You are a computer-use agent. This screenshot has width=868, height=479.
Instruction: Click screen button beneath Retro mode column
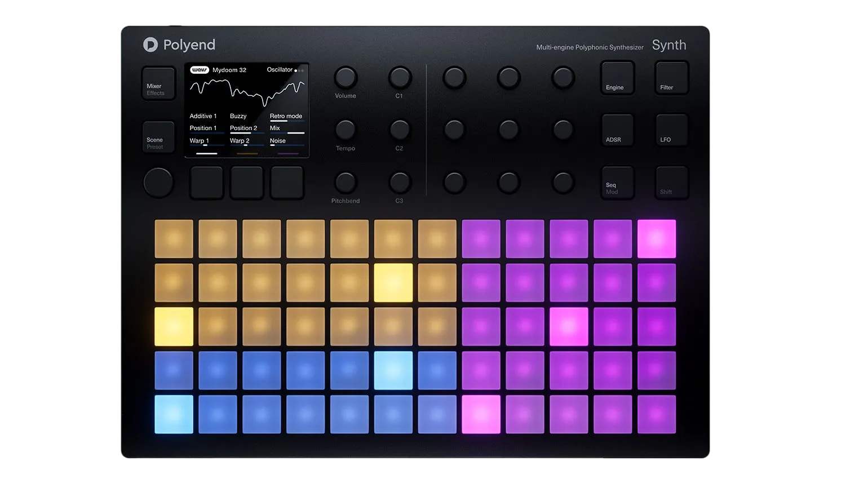point(287,182)
